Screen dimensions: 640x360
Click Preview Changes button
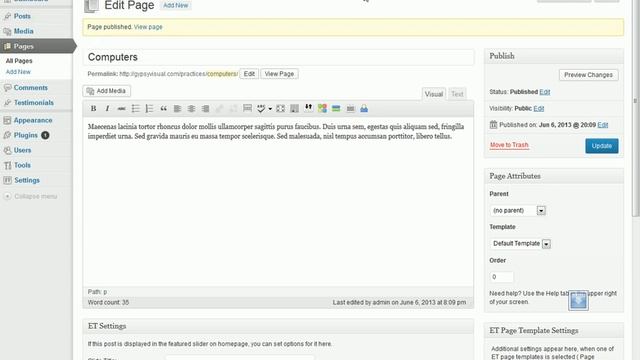pyautogui.click(x=589, y=75)
